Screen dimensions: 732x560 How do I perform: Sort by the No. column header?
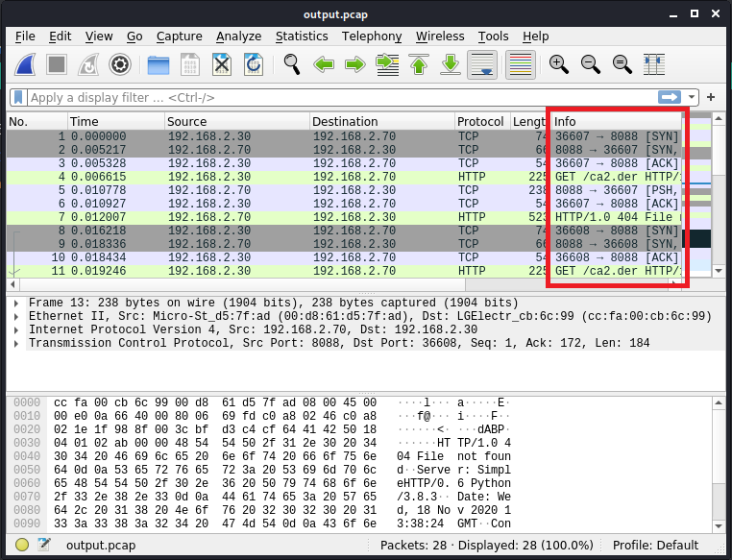(x=37, y=121)
